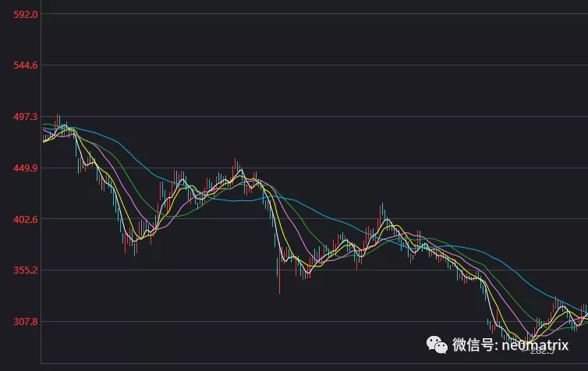Click the 497.3 price level label
Viewport: 588px width, 371px height.
click(x=26, y=116)
